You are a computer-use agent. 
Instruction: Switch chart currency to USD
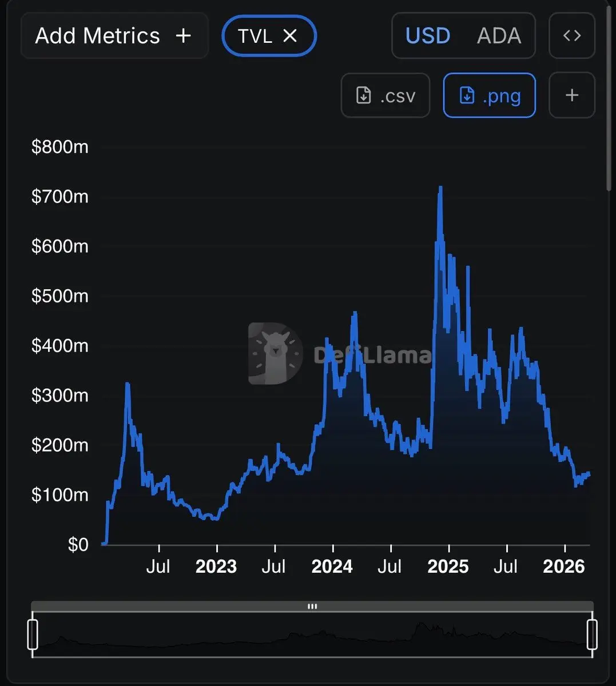pos(428,36)
